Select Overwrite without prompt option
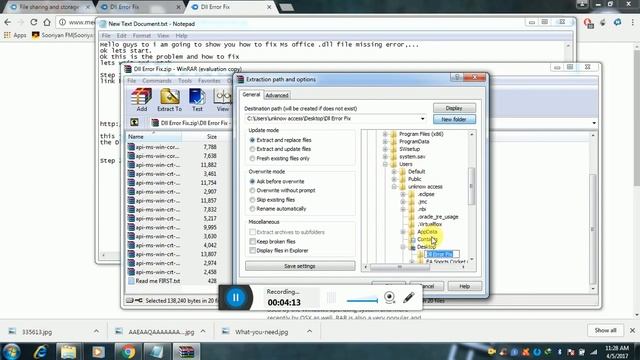The width and height of the screenshot is (640, 360). [252, 191]
